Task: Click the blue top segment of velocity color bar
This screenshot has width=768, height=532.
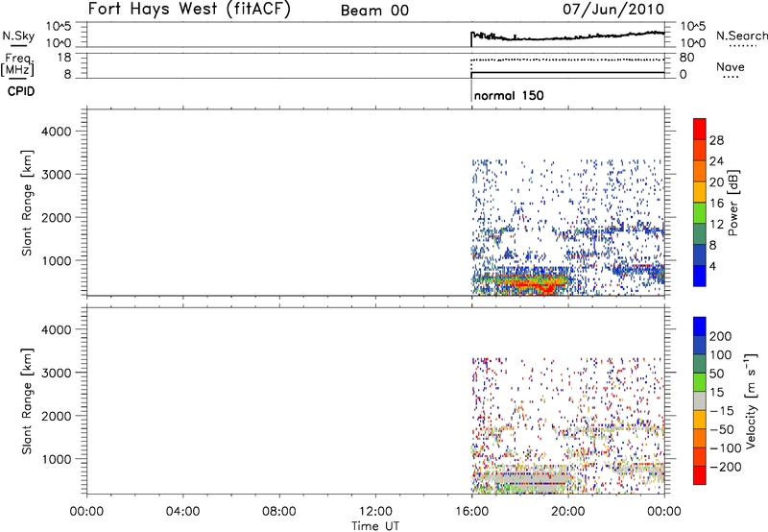Action: coord(700,326)
